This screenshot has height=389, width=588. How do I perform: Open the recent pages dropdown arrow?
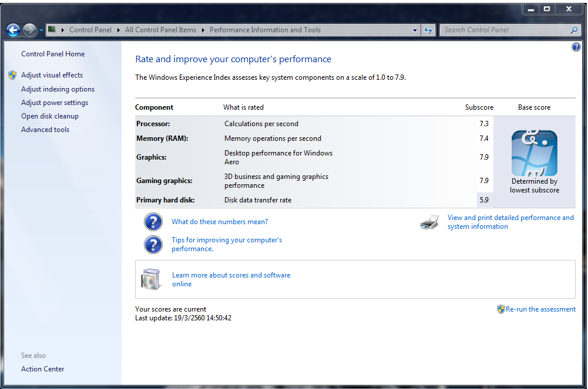pos(42,31)
